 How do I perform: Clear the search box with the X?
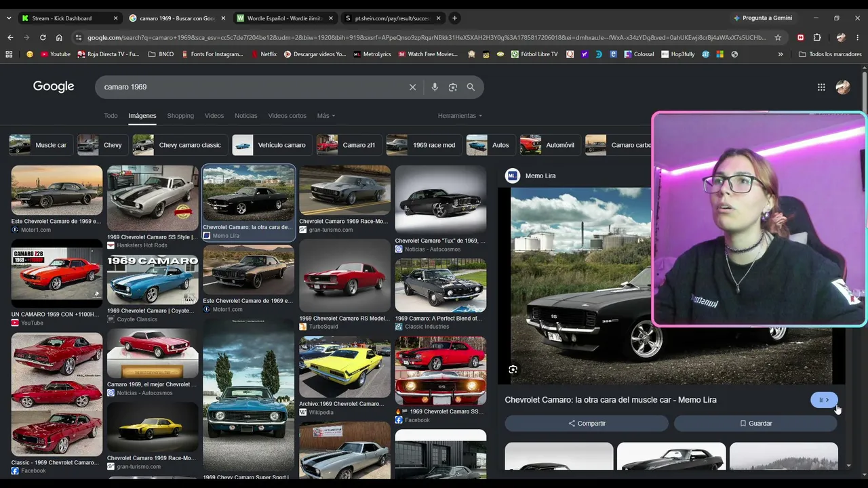(412, 87)
